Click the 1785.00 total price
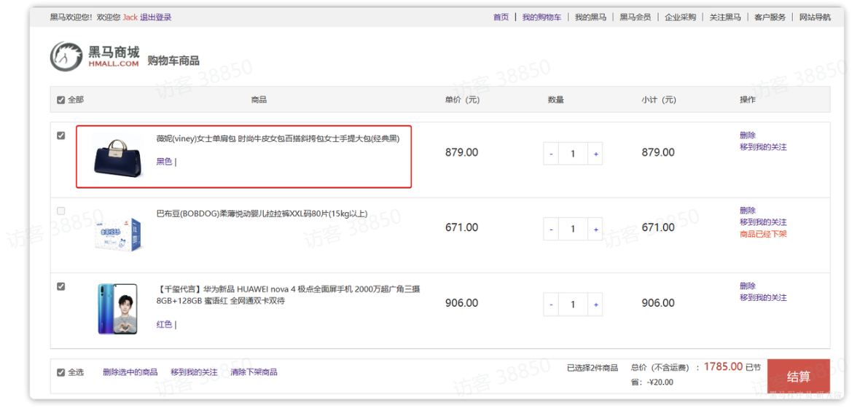The image size is (868, 408). pos(723,366)
